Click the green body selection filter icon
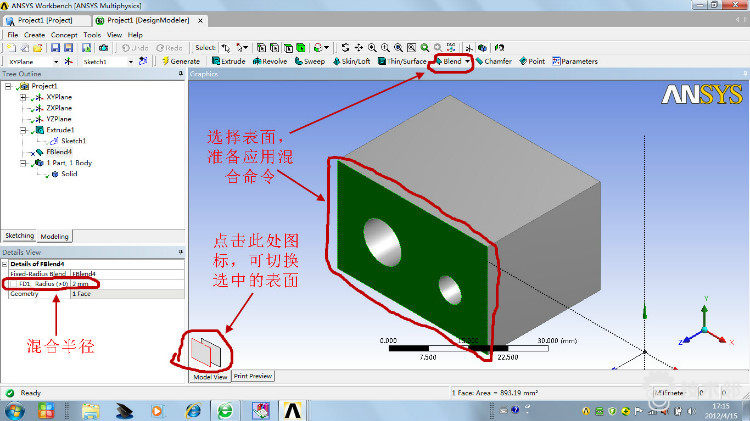750x421 pixels. [x=300, y=48]
